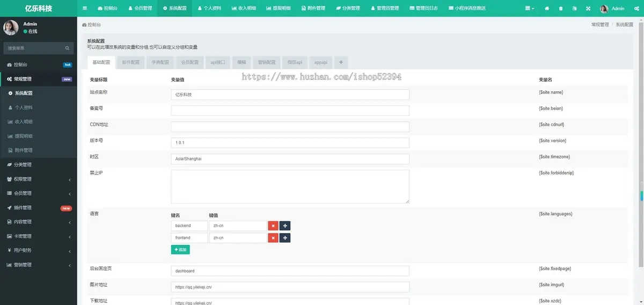Open 会员管理 in the top navigation bar
The width and height of the screenshot is (644, 305).
140,8
